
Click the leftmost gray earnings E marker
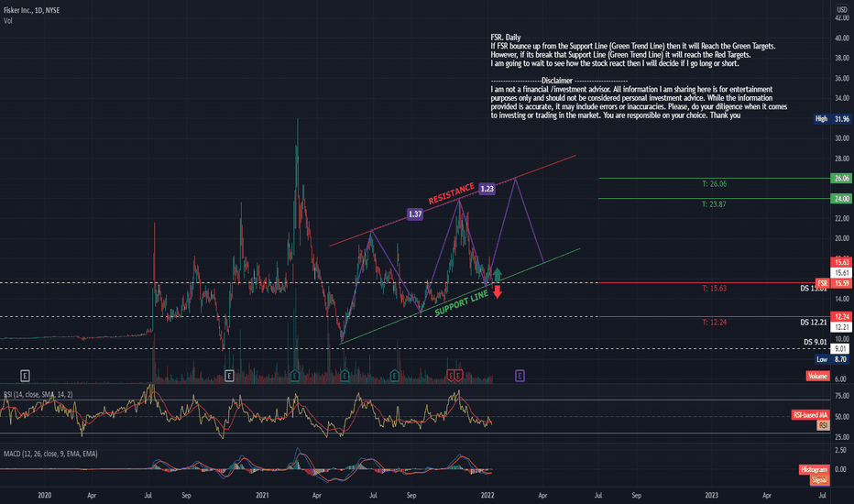pos(25,376)
